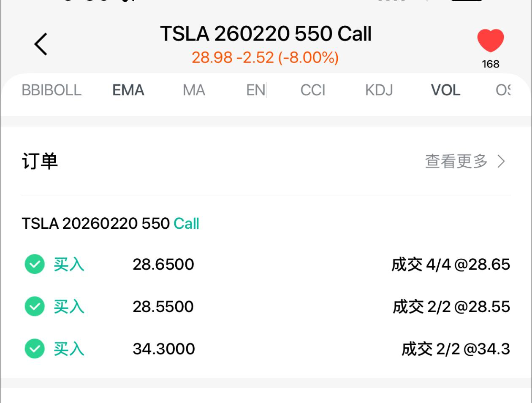Select the CCI indicator tab
Viewport: 532px width, 403px height.
(313, 90)
